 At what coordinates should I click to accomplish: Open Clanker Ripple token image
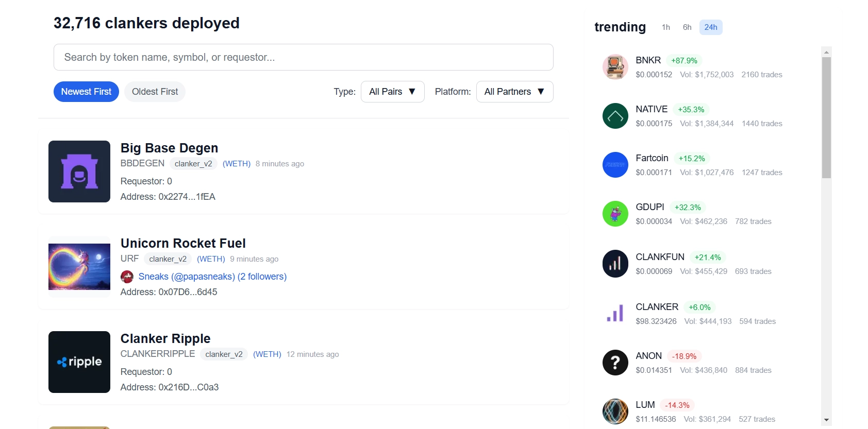[79, 362]
